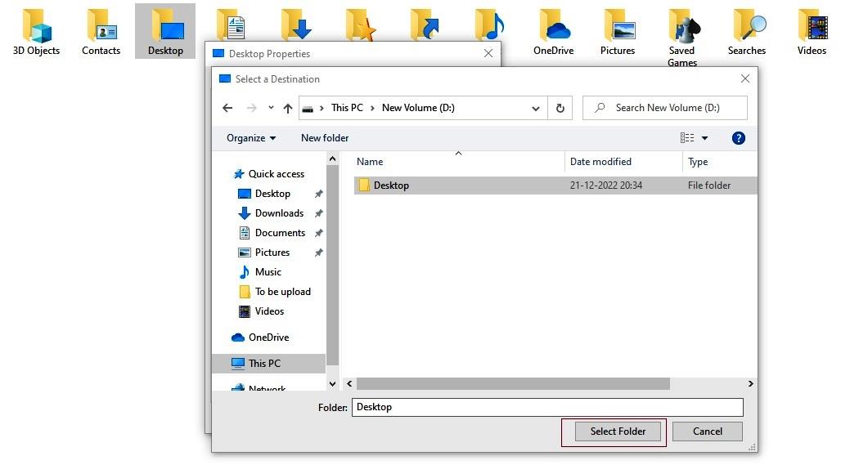The height and width of the screenshot is (465, 868).
Task: Click the right arrow of the horizontal scrollbar
Action: pos(751,384)
